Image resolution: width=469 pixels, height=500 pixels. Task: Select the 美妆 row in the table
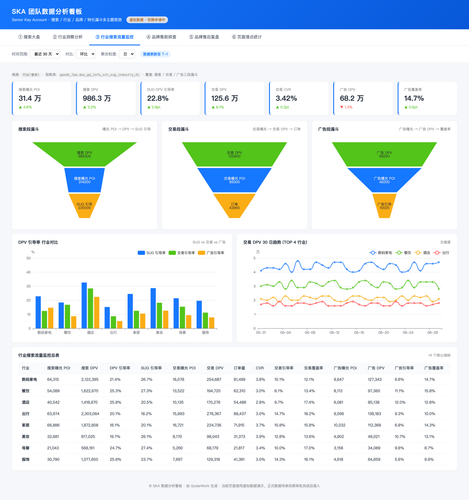pos(234,436)
